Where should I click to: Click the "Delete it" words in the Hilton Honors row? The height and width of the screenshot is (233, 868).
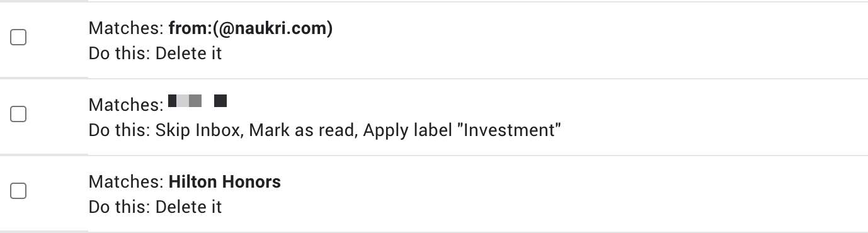(188, 207)
